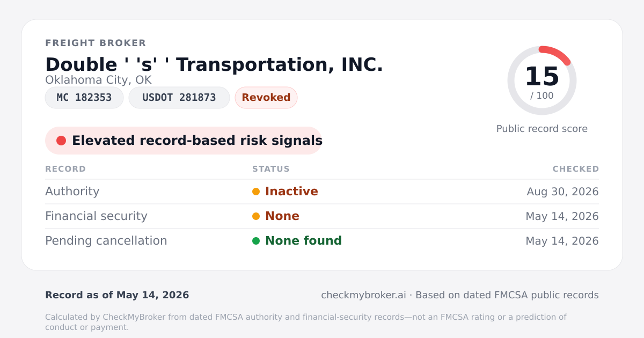The width and height of the screenshot is (644, 338).
Task: Click the red dot beside Elevated risk signals
Action: 61,141
